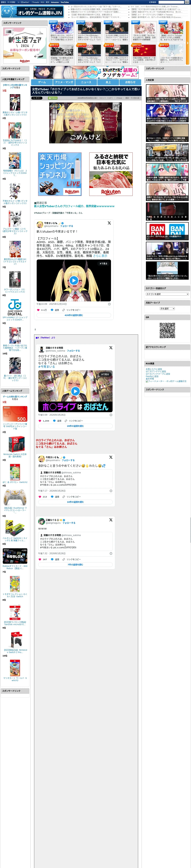Screen dimensions: 191x868
Task: Open tweet info icon beside 2025年12月14日
Action: click(109, 304)
